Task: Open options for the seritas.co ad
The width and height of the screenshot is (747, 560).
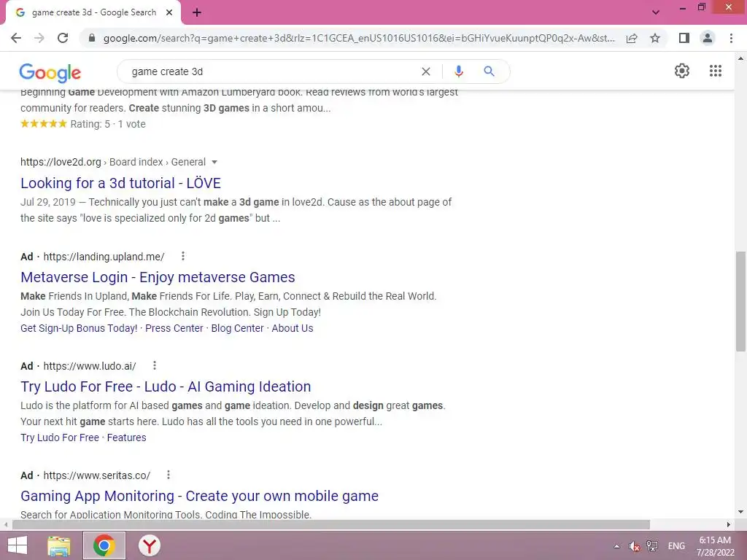Action: click(169, 475)
